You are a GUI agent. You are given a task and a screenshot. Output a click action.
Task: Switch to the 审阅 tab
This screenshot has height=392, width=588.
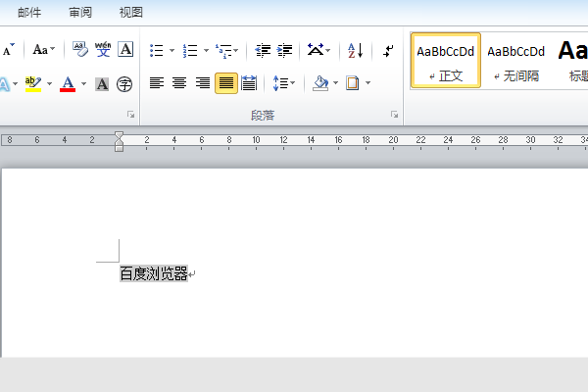(x=80, y=13)
